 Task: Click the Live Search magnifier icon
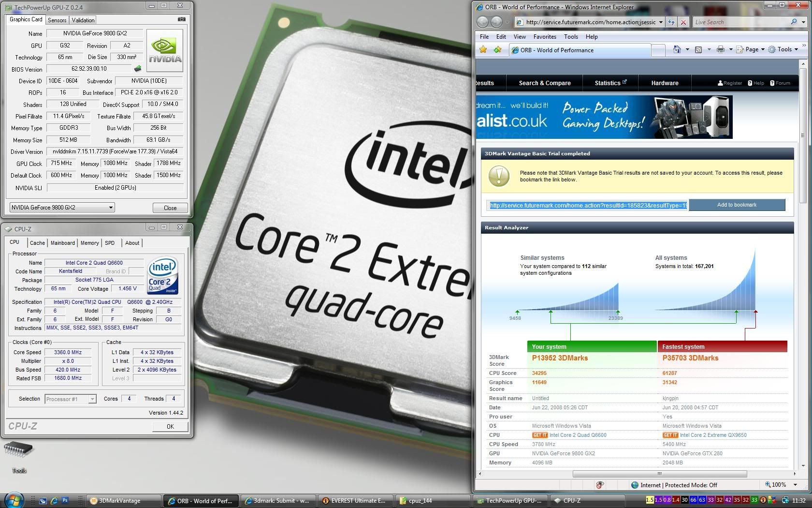coord(793,22)
